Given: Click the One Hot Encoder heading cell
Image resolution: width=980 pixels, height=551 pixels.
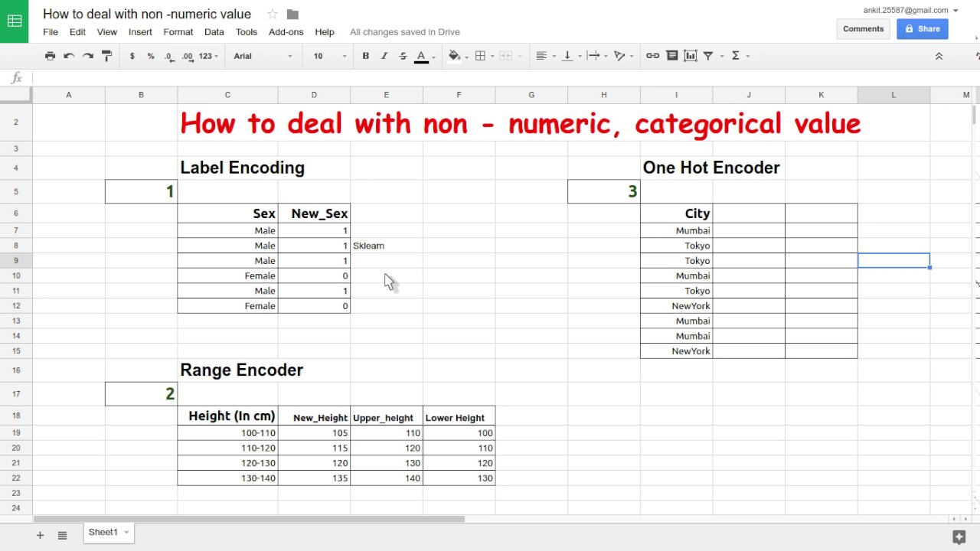Looking at the screenshot, I should point(711,168).
